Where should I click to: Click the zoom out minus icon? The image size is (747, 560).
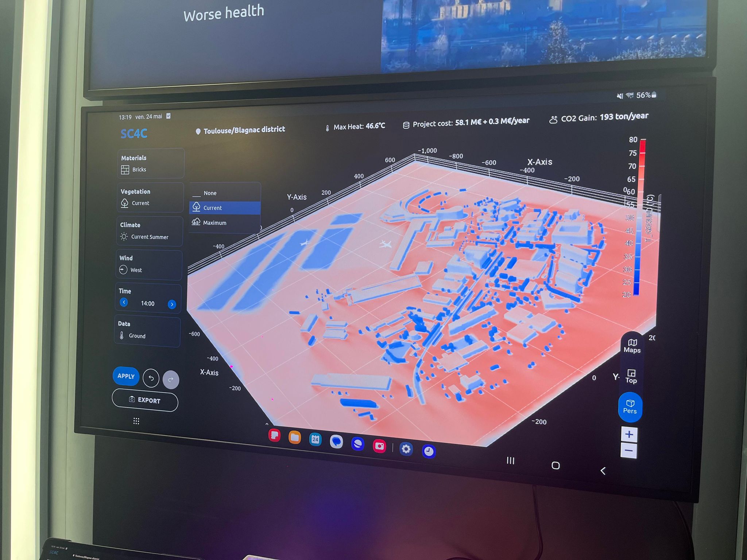(628, 450)
